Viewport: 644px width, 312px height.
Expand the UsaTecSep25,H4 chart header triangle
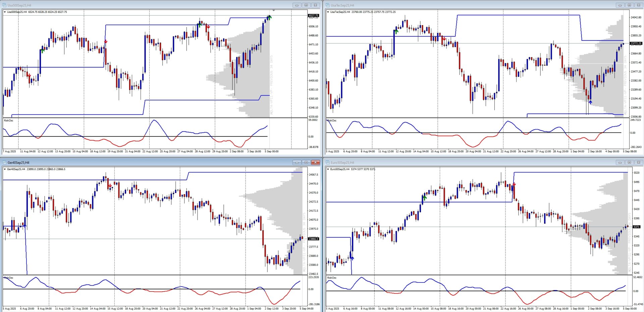328,12
